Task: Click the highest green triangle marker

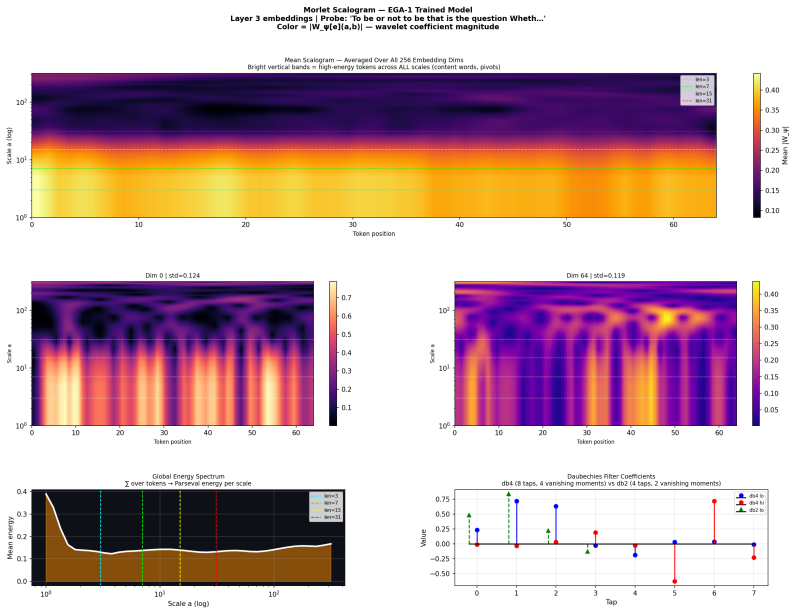Action: (508, 494)
